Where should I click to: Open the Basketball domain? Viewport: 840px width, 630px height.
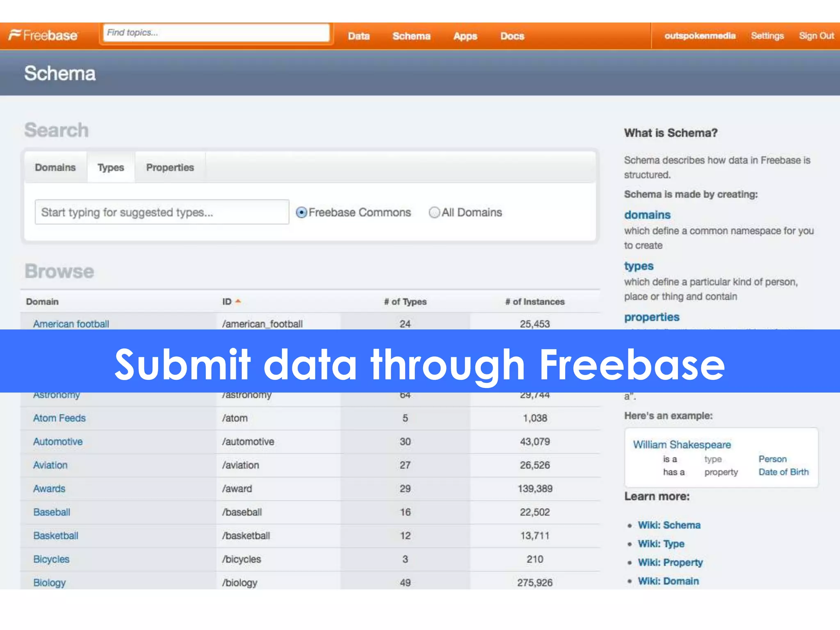(x=56, y=536)
